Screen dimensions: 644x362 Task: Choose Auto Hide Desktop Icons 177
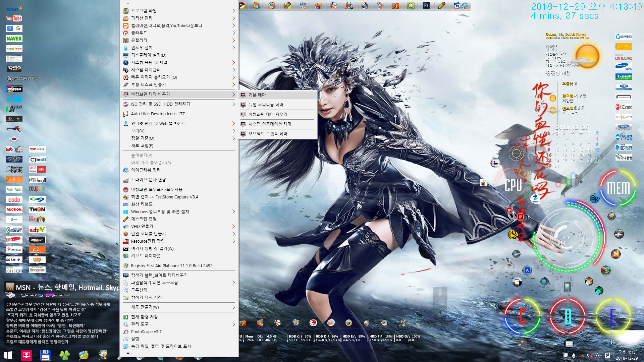(x=179, y=114)
